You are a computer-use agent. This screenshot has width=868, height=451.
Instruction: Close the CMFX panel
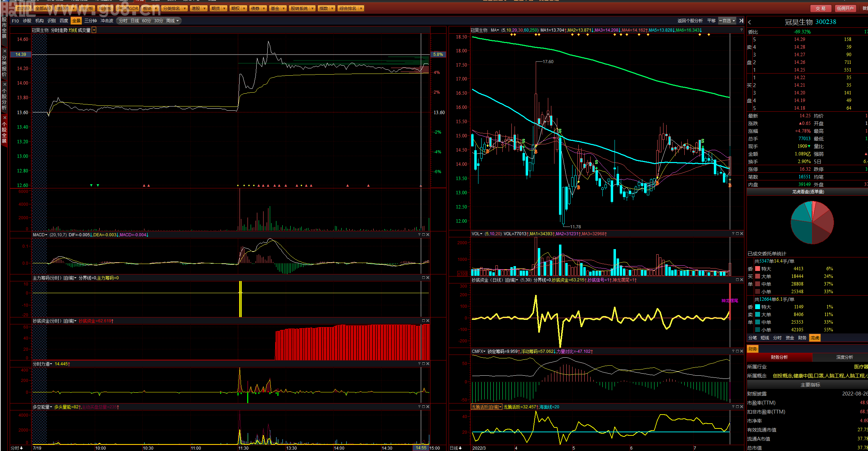[742, 351]
